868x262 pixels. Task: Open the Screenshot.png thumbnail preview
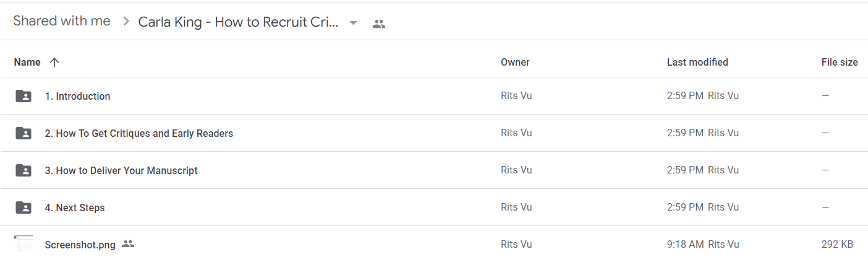click(23, 244)
